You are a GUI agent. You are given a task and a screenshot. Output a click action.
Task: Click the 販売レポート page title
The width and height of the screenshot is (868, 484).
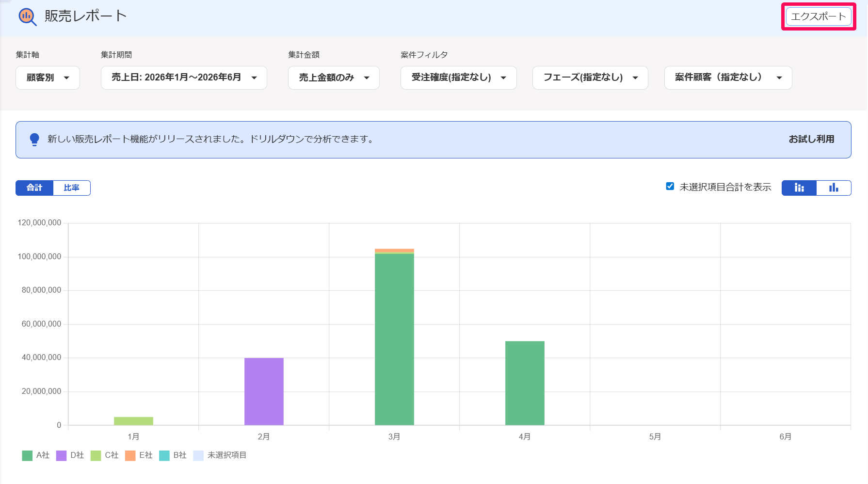point(85,16)
